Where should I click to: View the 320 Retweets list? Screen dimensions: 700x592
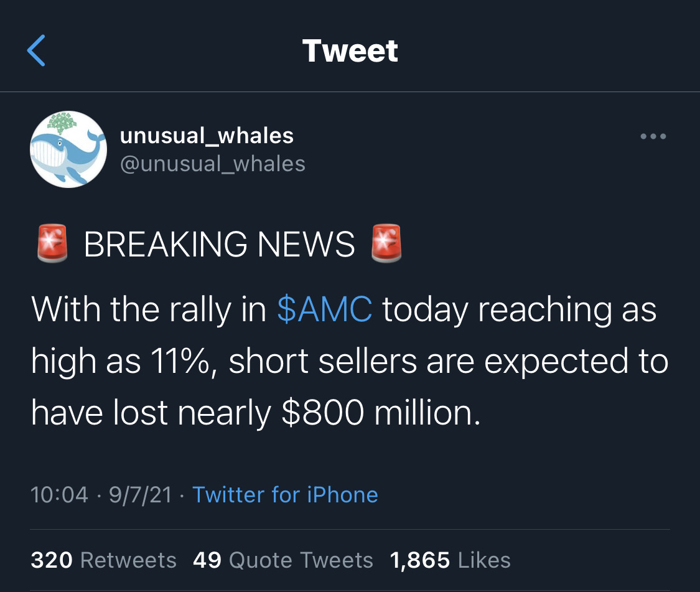pyautogui.click(x=103, y=560)
